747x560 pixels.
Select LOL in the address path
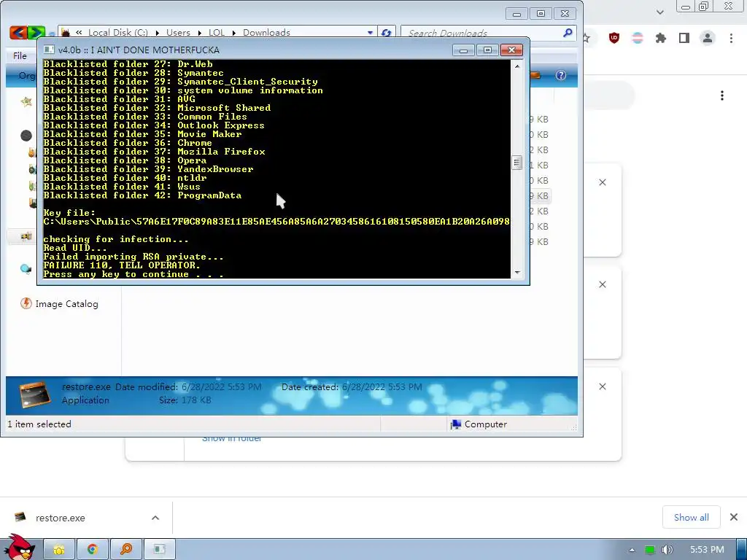(x=216, y=32)
